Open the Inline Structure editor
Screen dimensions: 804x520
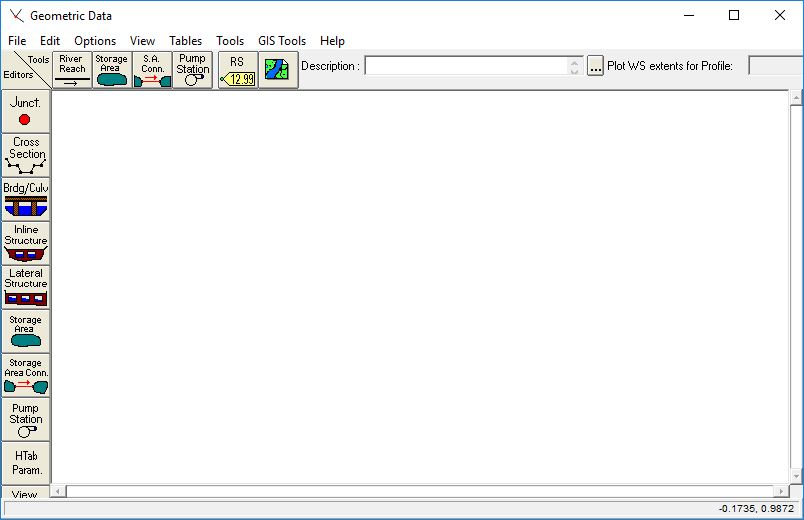coord(26,244)
